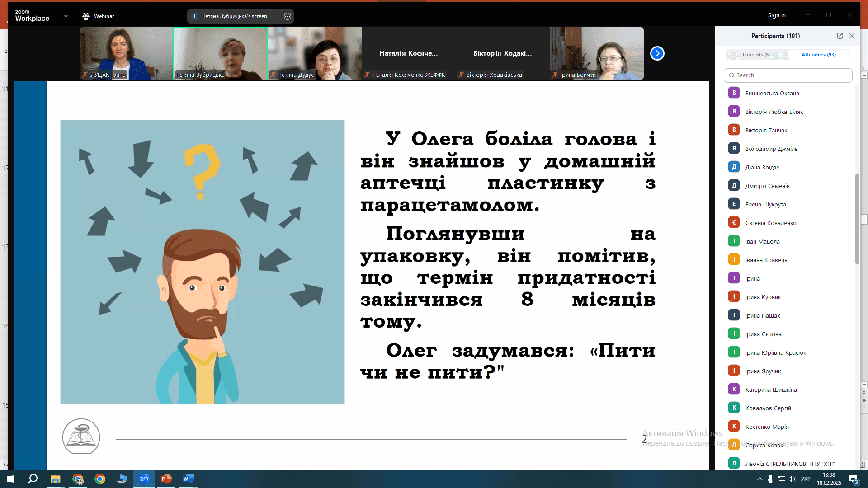
Task: Show hidden system tray icons
Action: click(759, 479)
